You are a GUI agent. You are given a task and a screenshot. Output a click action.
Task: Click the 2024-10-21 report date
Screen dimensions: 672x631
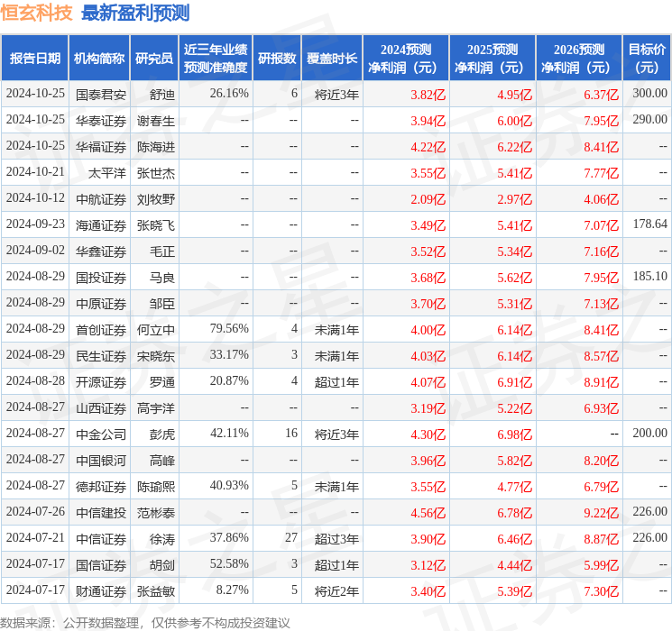[35, 172]
